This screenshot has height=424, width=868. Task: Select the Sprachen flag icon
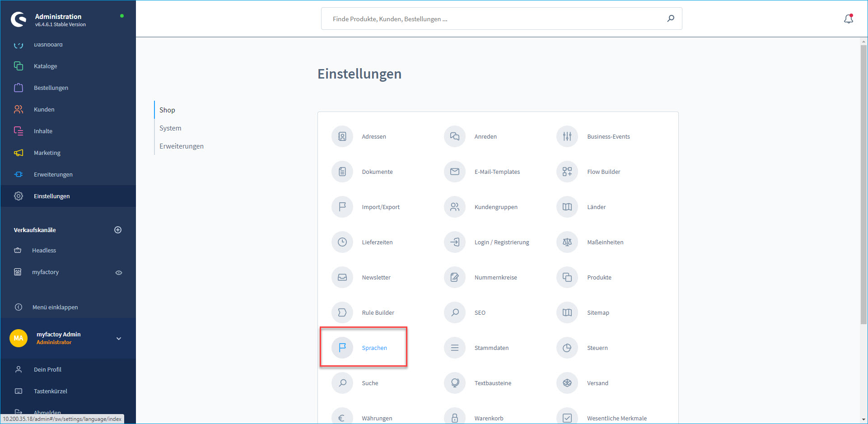coord(342,348)
